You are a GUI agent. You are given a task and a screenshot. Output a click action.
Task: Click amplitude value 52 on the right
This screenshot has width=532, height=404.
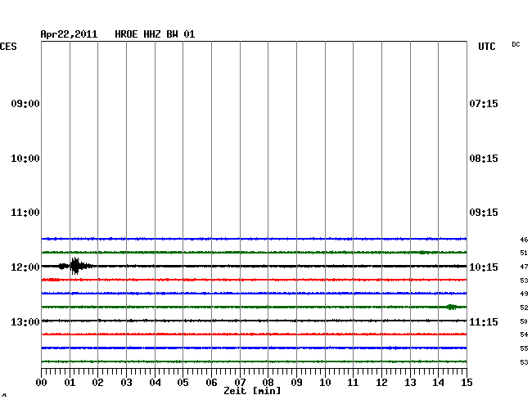coord(524,307)
